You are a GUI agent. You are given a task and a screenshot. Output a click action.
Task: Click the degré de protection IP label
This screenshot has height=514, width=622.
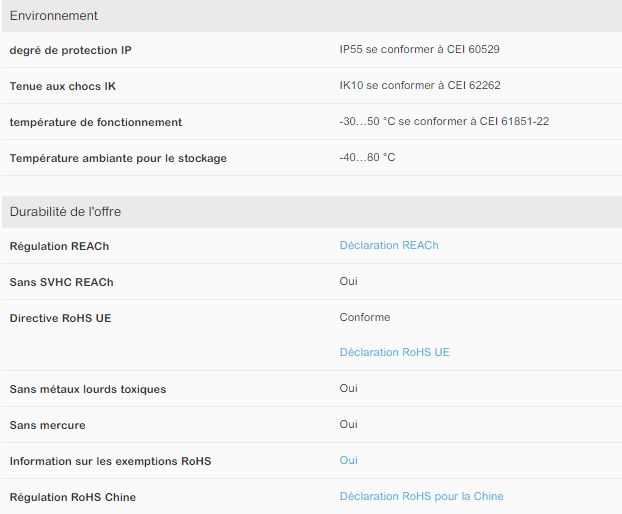tap(69, 50)
